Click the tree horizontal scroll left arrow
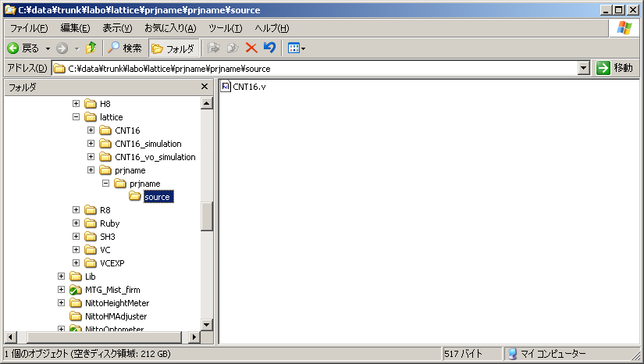The image size is (644, 364). 10,337
